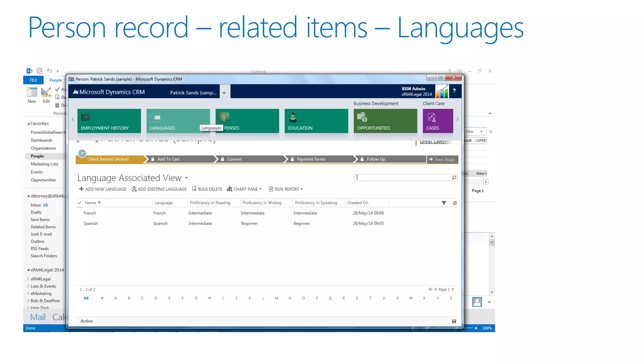The image size is (644, 362).
Task: Collapse the Attorney mailbox tree
Action: pos(28,196)
